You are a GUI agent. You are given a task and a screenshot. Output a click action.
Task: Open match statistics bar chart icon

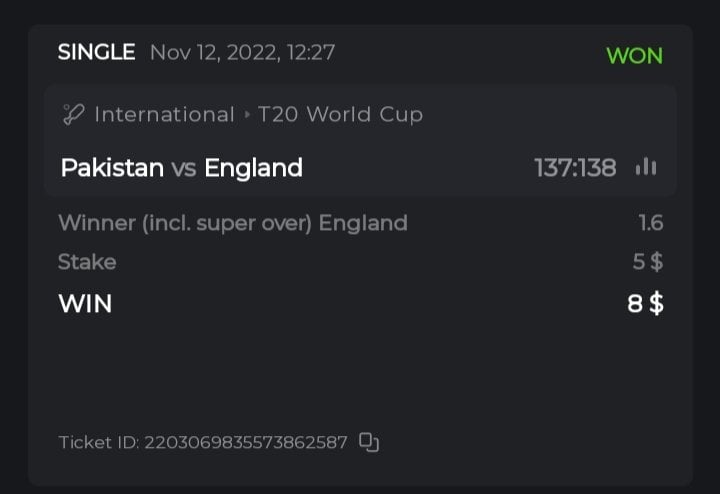pyautogui.click(x=646, y=167)
